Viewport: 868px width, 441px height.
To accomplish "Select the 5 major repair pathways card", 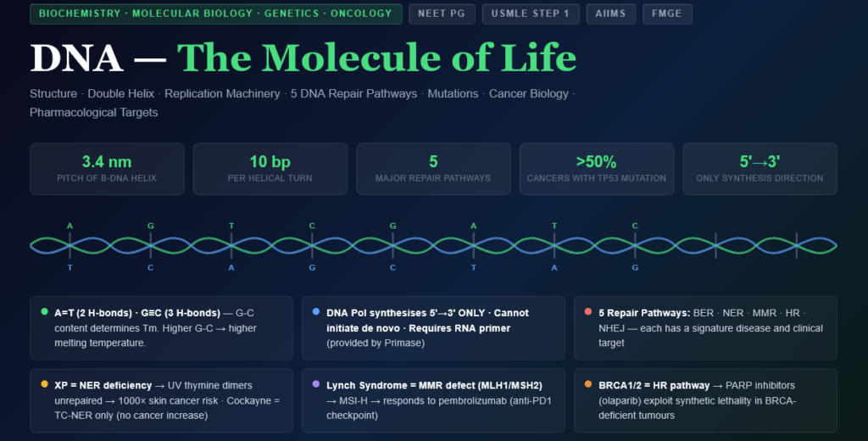I will click(433, 169).
